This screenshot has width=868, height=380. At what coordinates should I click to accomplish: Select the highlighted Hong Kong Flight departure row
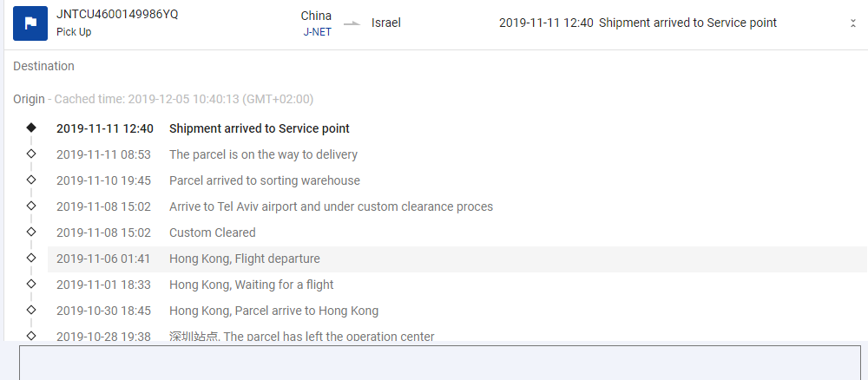[x=434, y=259]
